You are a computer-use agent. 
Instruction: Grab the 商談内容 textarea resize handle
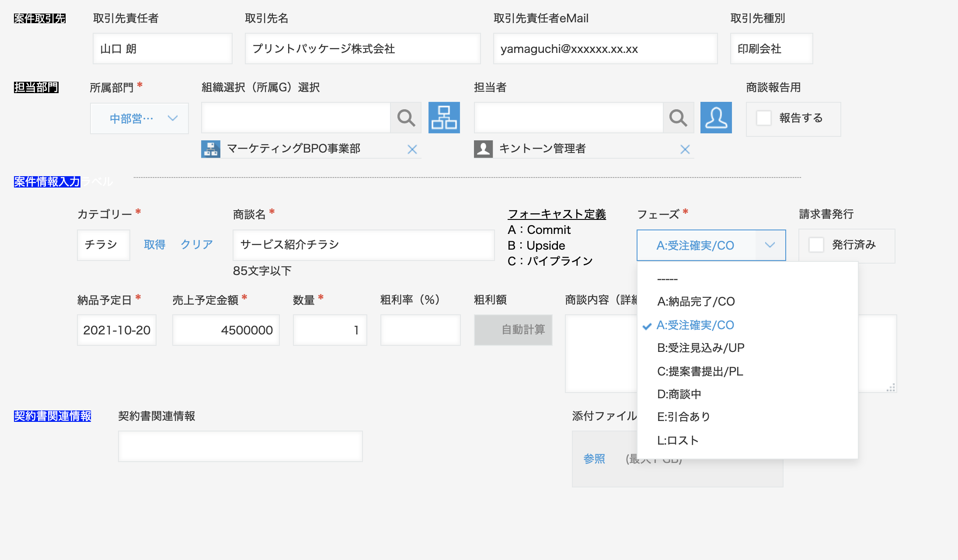tap(891, 387)
